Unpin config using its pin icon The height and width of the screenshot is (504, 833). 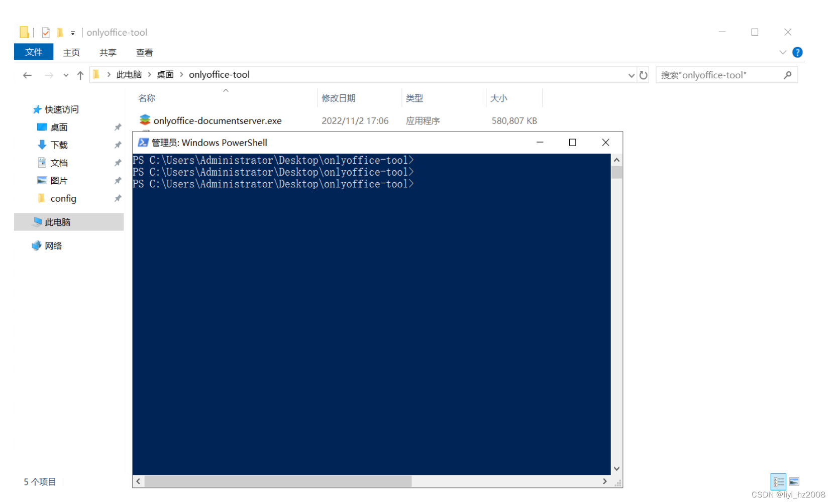click(x=118, y=198)
